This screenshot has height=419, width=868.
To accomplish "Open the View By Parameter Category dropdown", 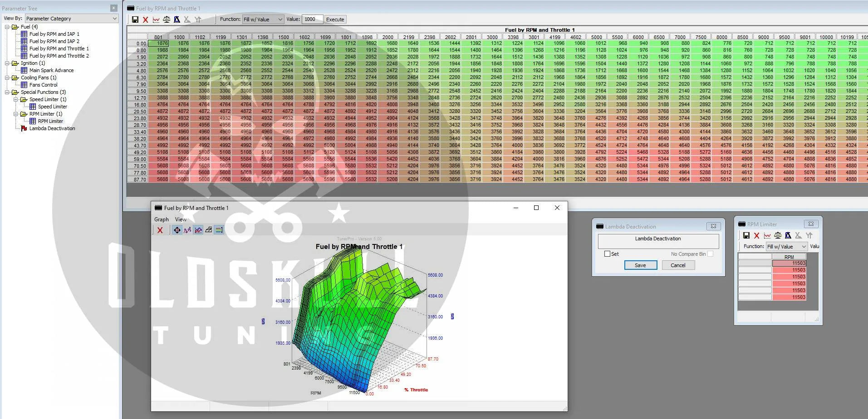I will (72, 19).
